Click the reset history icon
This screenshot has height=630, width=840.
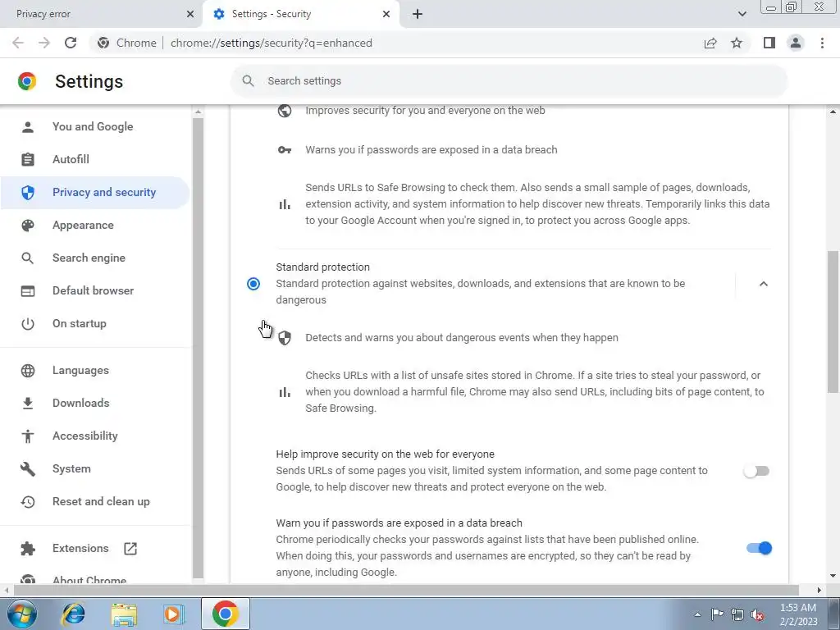(x=27, y=501)
